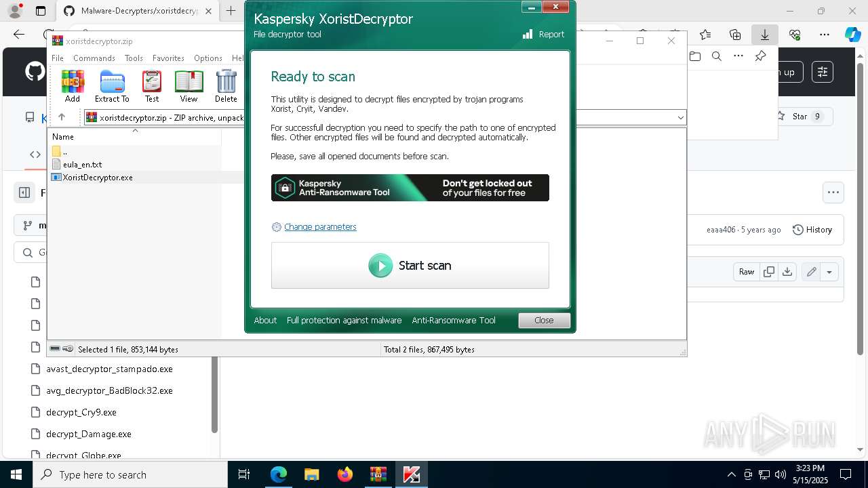Open the file History link
This screenshot has height=488, width=868.
812,230
